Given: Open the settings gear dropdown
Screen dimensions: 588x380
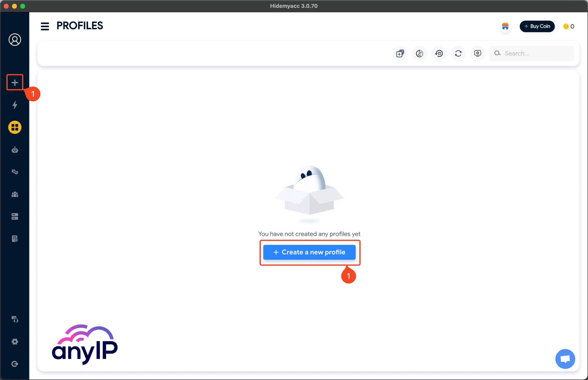Looking at the screenshot, I should click(x=15, y=342).
